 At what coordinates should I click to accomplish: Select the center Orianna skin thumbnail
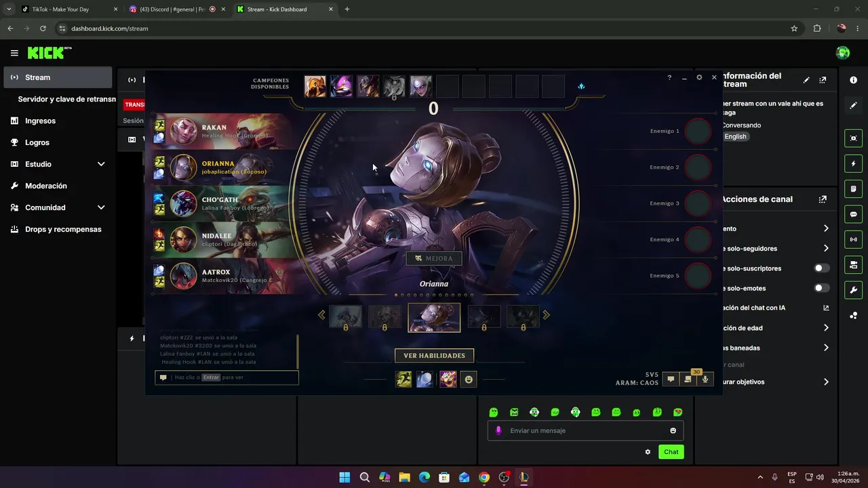click(x=434, y=317)
